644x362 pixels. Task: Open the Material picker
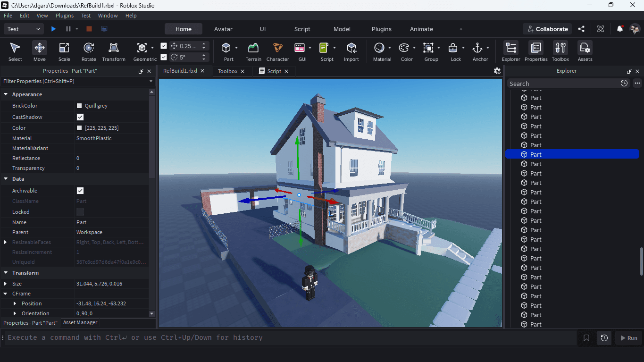click(379, 48)
